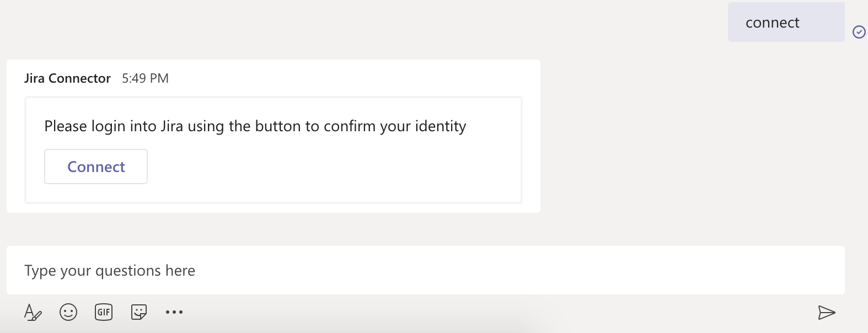This screenshot has width=868, height=333.
Task: Click the word "identity" in login prompt
Action: (x=440, y=126)
